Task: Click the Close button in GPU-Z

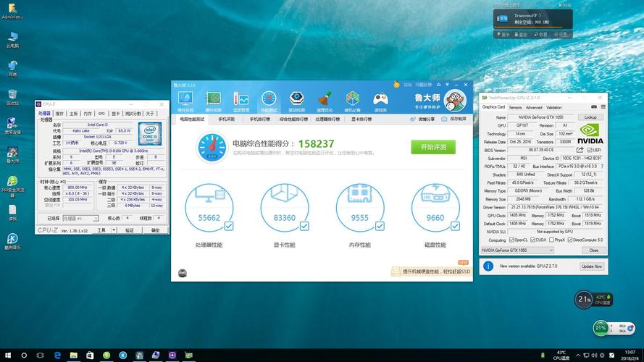Action: [x=593, y=250]
